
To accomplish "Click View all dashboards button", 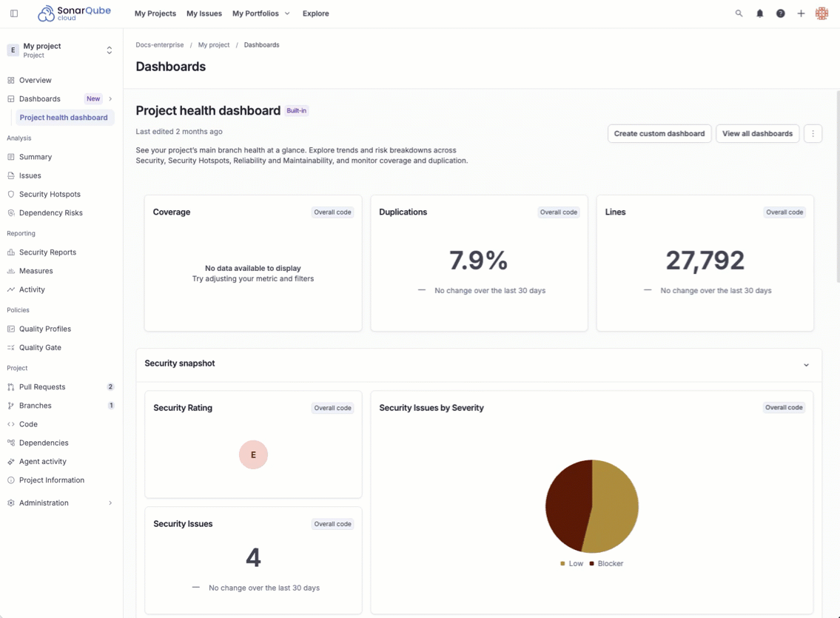I will click(x=757, y=134).
